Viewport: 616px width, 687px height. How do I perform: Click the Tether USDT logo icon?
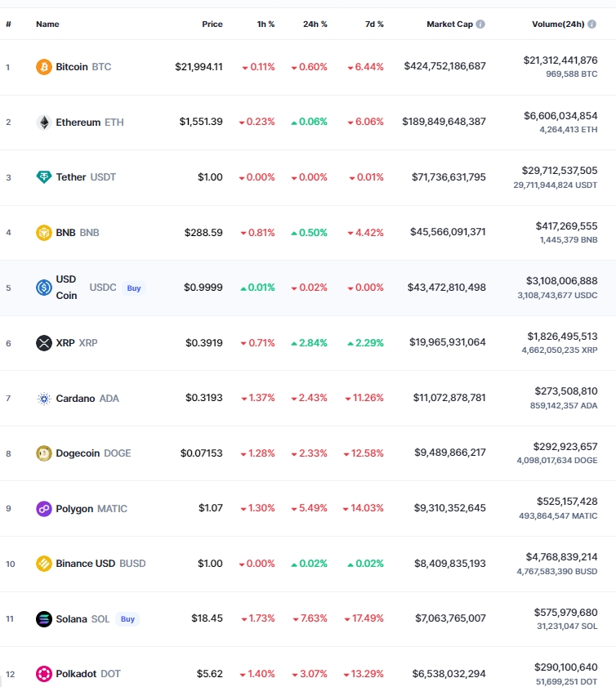[44, 177]
